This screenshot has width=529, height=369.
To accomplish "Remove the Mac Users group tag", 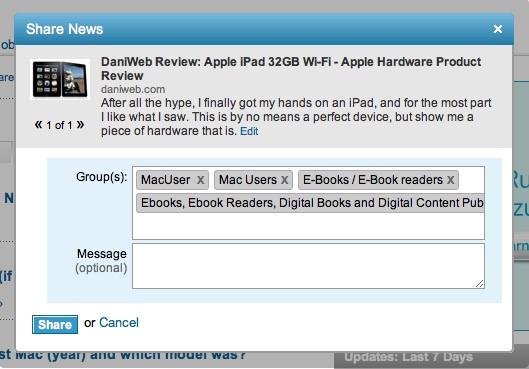I will point(284,180).
